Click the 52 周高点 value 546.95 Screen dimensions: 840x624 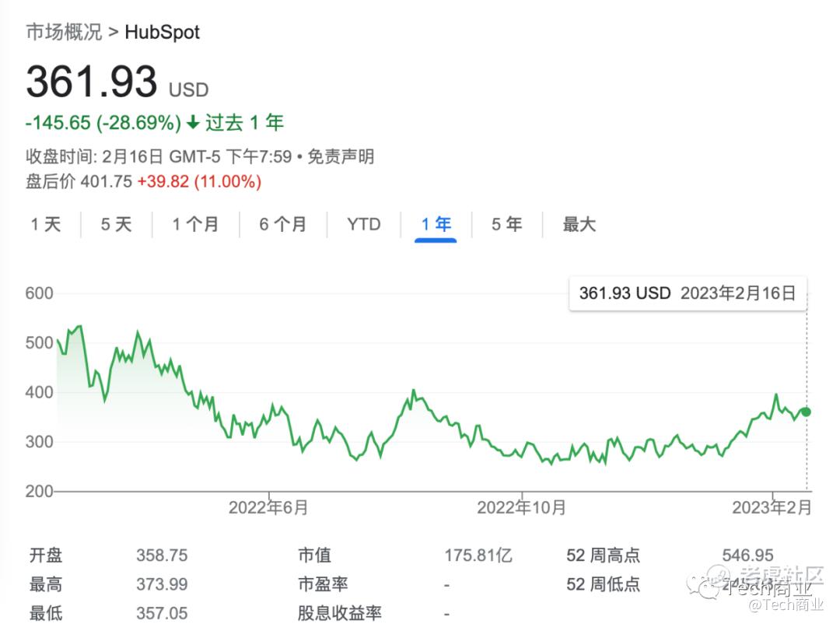tap(748, 556)
